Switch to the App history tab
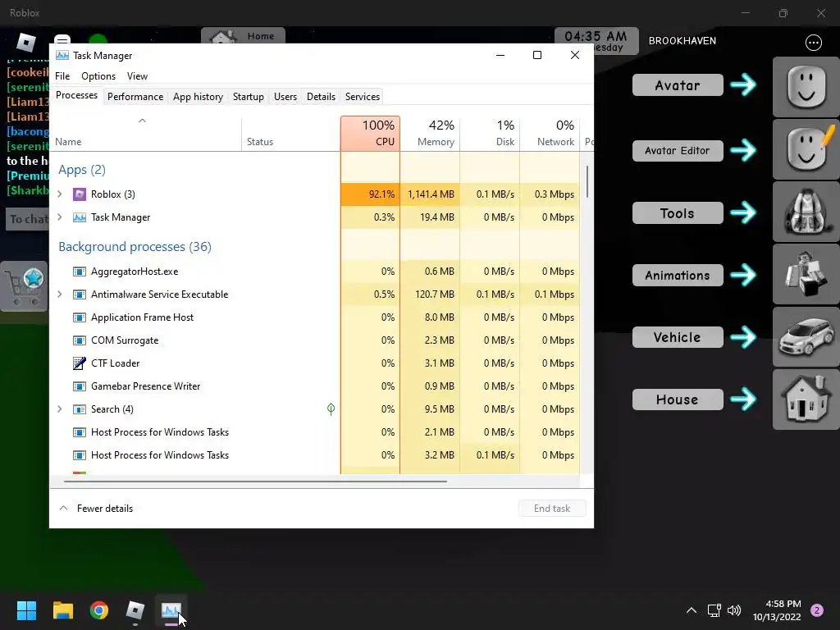The width and height of the screenshot is (840, 630). (198, 97)
